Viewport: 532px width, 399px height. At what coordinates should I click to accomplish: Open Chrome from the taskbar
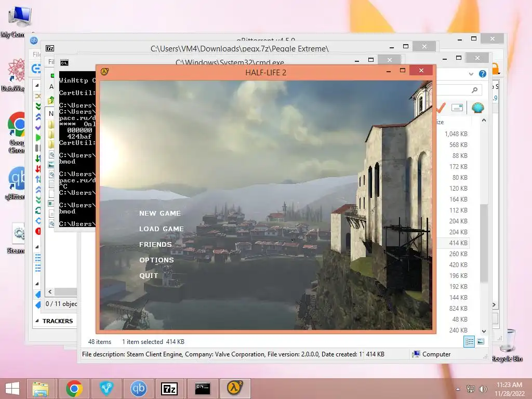click(x=74, y=389)
